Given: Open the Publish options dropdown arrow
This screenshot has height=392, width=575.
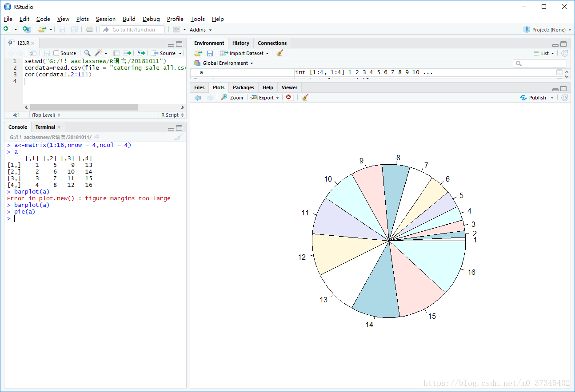Looking at the screenshot, I should click(552, 98).
